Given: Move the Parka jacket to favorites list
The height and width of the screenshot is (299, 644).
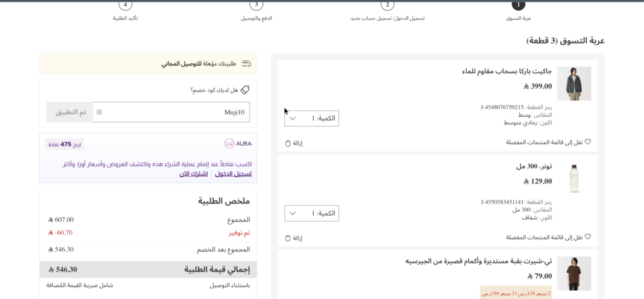Looking at the screenshot, I should [x=545, y=142].
